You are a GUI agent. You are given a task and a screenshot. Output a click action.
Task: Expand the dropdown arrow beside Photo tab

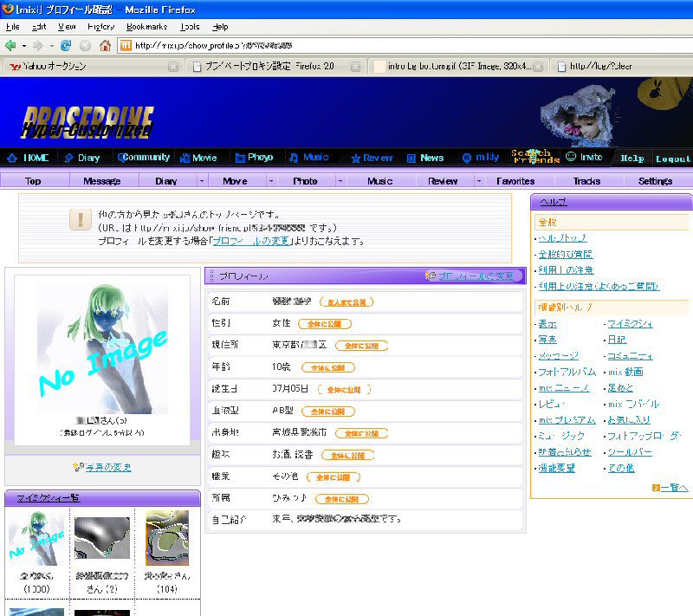click(340, 181)
